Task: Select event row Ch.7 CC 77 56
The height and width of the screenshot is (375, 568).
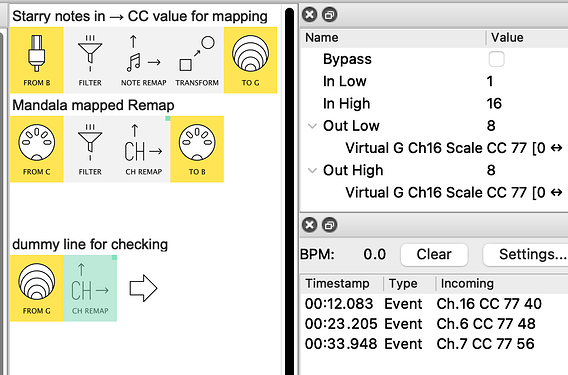Action: point(435,344)
